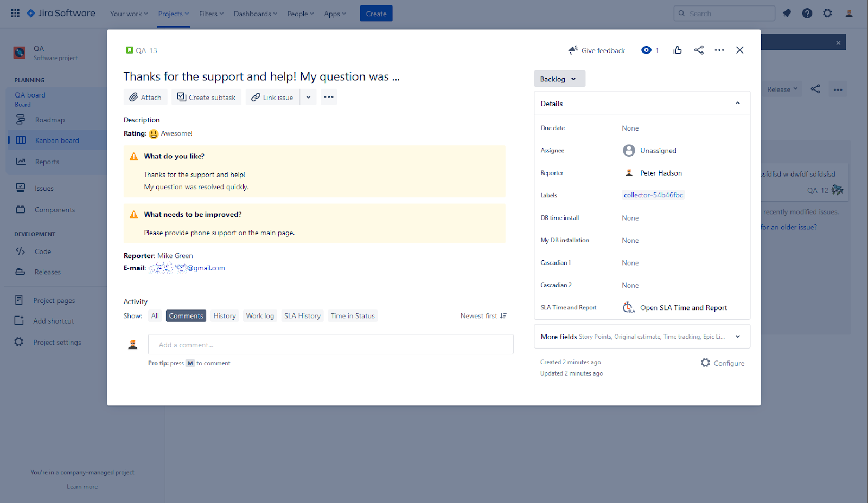Viewport: 868px width, 503px height.
Task: Click the watch issue eye icon
Action: [x=646, y=50]
